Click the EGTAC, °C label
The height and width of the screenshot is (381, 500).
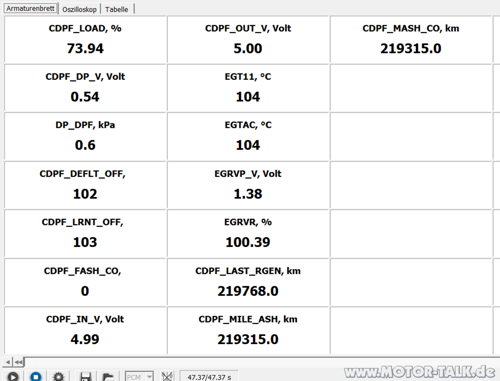click(x=248, y=125)
